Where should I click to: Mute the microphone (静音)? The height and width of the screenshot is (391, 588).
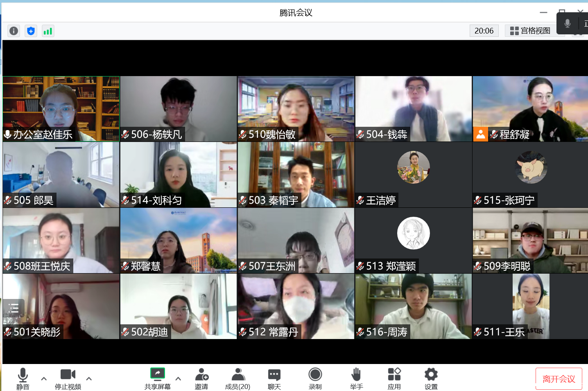(23, 379)
